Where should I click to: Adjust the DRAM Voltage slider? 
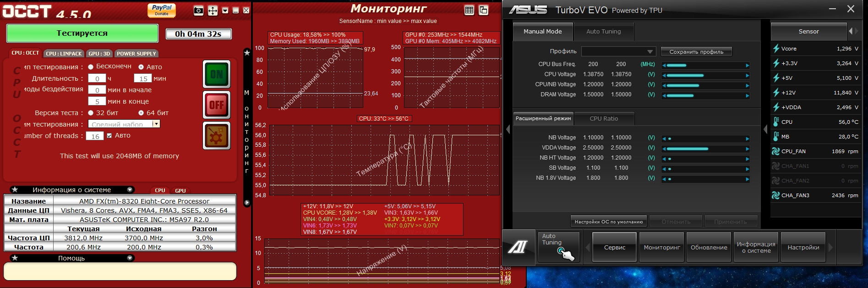click(x=705, y=95)
